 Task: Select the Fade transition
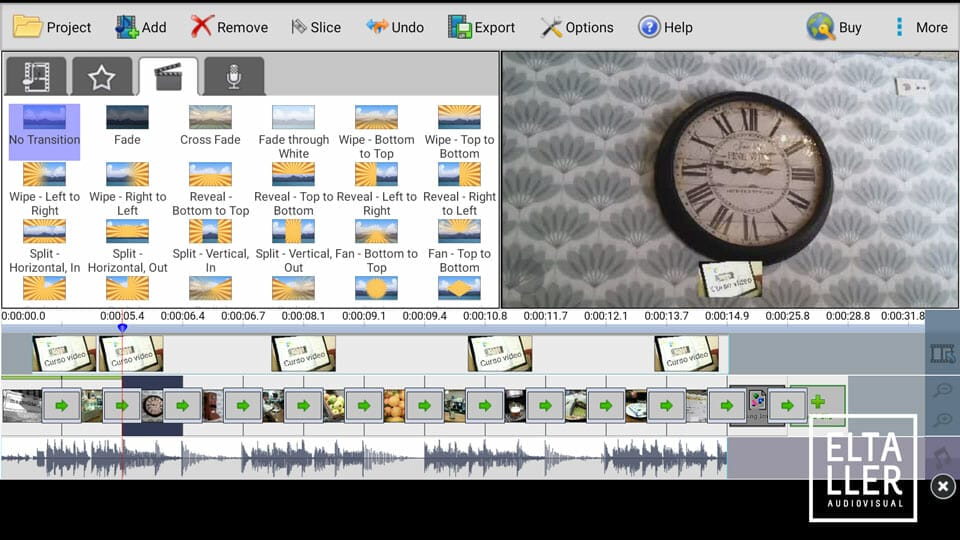[x=127, y=126]
